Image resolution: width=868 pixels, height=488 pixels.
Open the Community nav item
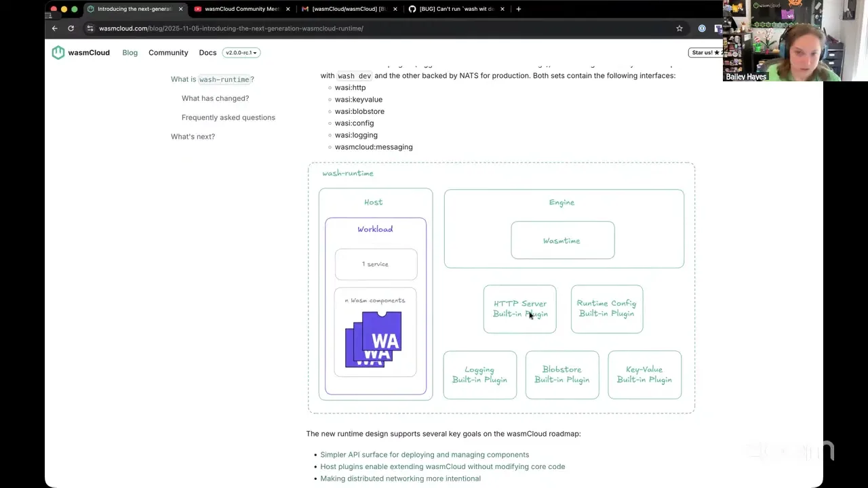pyautogui.click(x=168, y=52)
